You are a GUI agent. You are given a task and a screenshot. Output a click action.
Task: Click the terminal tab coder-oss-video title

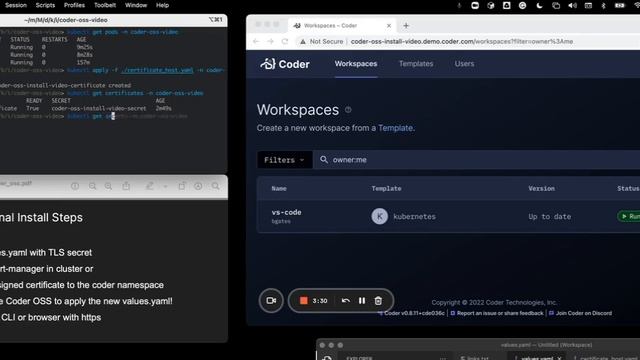(x=66, y=20)
